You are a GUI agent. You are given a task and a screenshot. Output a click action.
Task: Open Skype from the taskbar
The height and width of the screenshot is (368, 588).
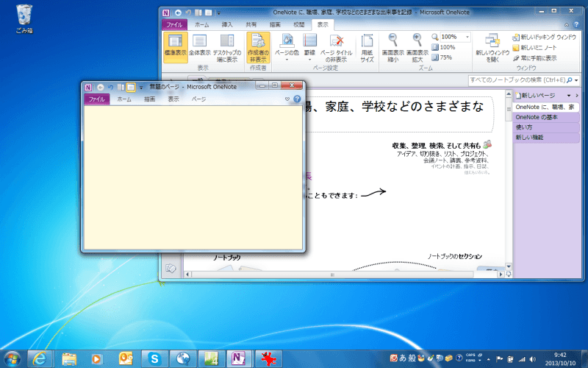pos(154,359)
